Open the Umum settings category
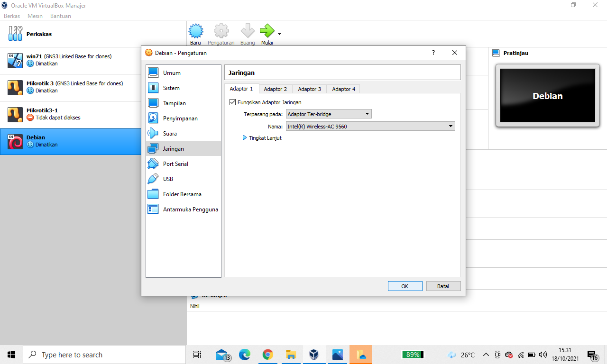This screenshot has height=364, width=607. pyautogui.click(x=184, y=73)
